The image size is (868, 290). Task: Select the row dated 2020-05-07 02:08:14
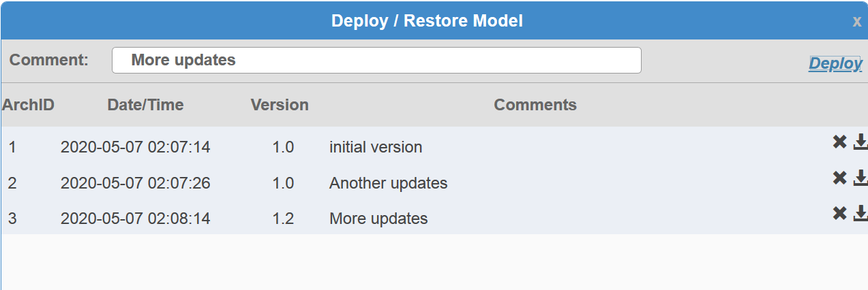point(135,219)
